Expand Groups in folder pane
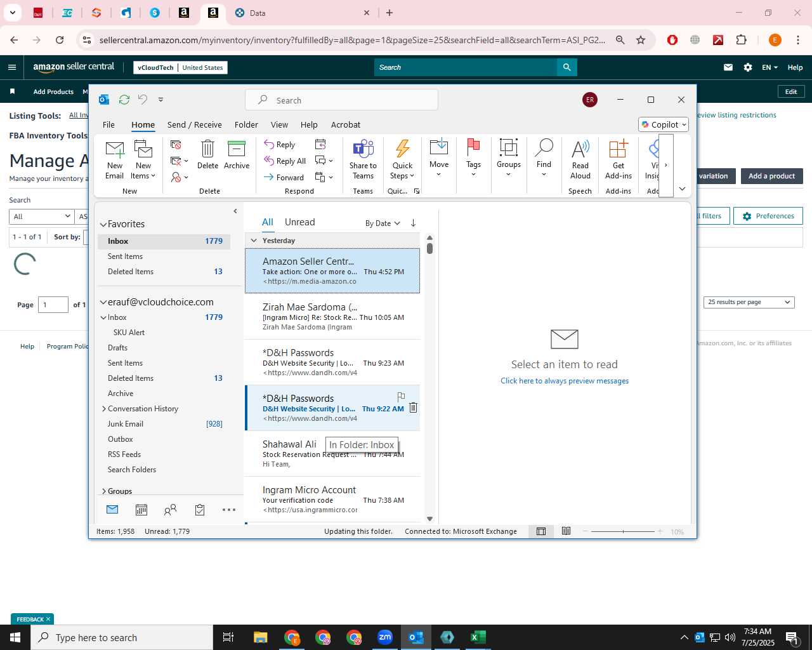 104,491
